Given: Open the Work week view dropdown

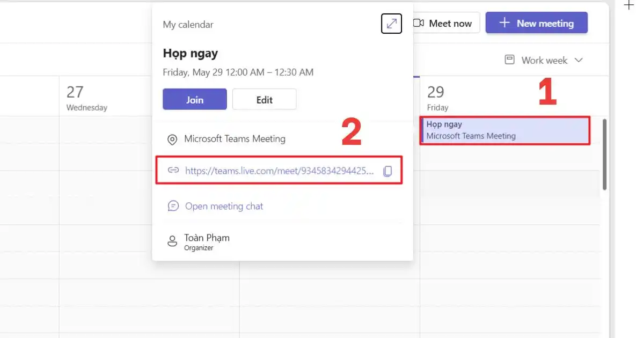Looking at the screenshot, I should 544,60.
